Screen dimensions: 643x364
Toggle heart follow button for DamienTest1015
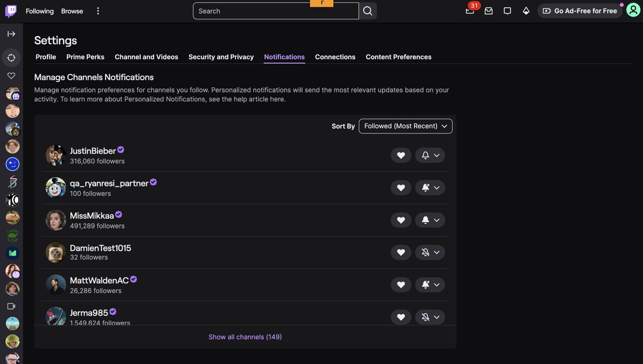pos(401,252)
